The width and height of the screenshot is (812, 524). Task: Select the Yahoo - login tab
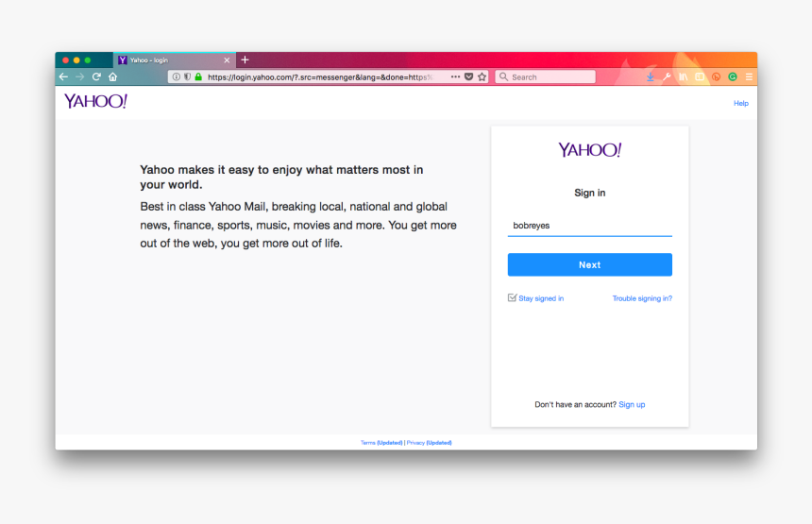[x=174, y=60]
